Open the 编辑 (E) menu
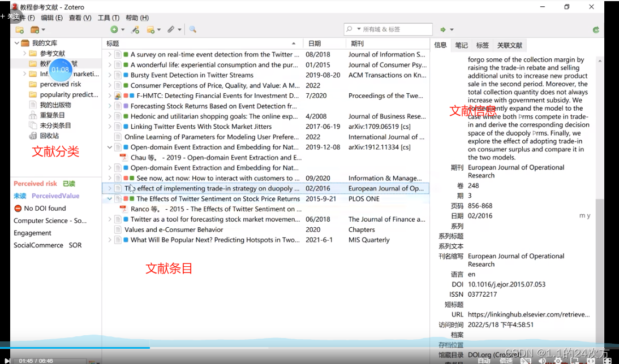619x364 pixels. (51, 18)
